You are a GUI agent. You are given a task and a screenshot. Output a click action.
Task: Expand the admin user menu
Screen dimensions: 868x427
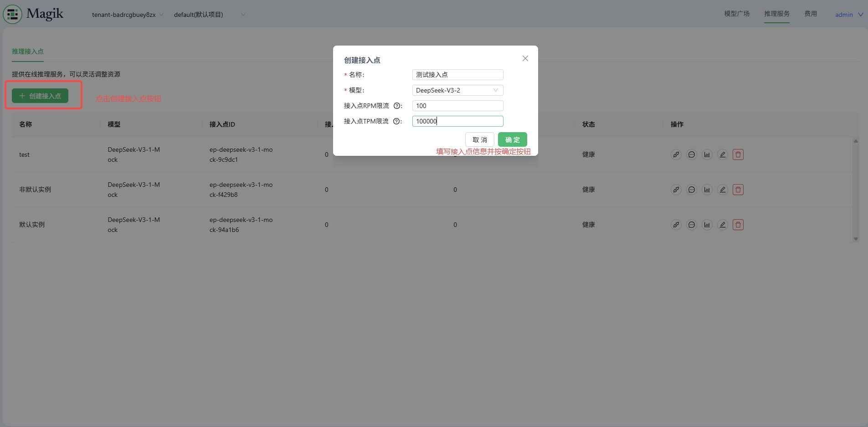[849, 15]
